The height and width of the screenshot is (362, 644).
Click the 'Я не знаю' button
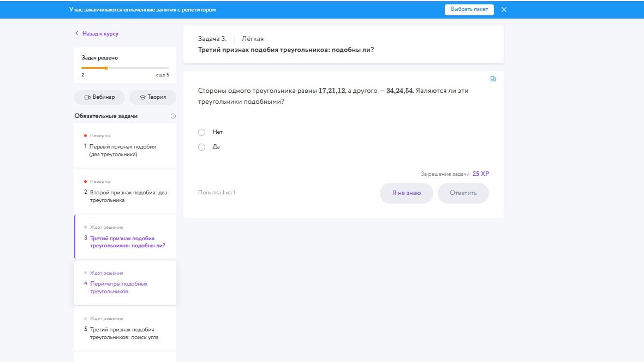pyautogui.click(x=406, y=193)
